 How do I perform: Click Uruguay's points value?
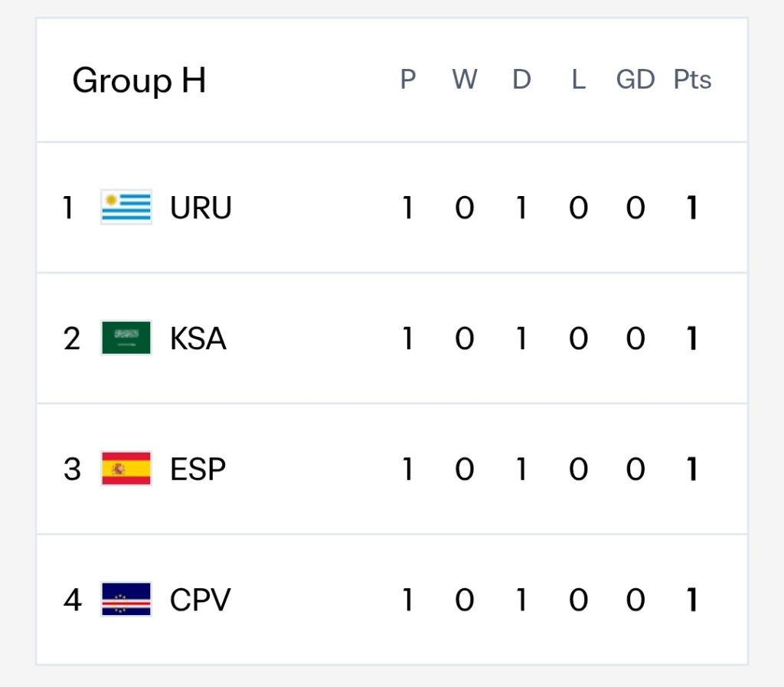tap(692, 208)
